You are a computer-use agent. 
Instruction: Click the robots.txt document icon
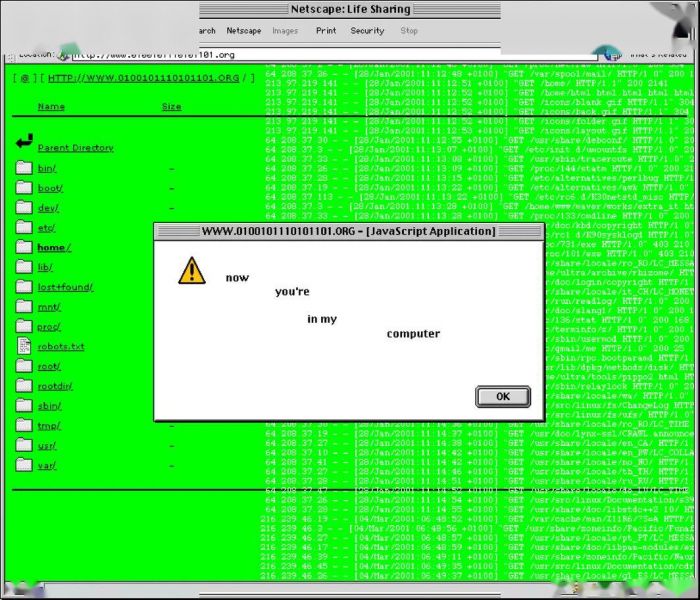24,346
